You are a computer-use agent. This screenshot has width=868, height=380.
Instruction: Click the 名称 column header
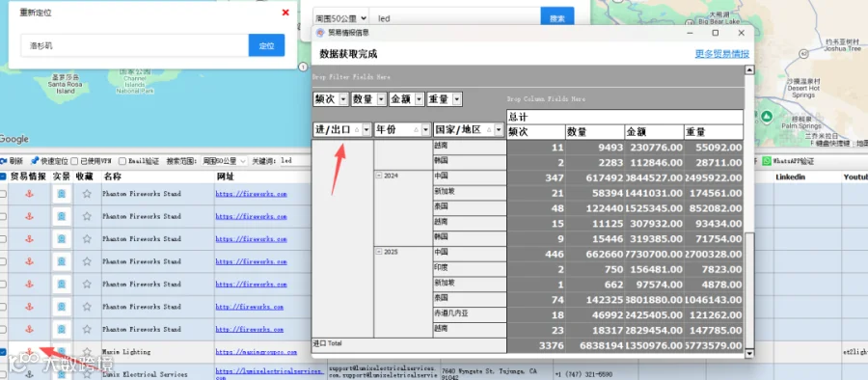(113, 176)
